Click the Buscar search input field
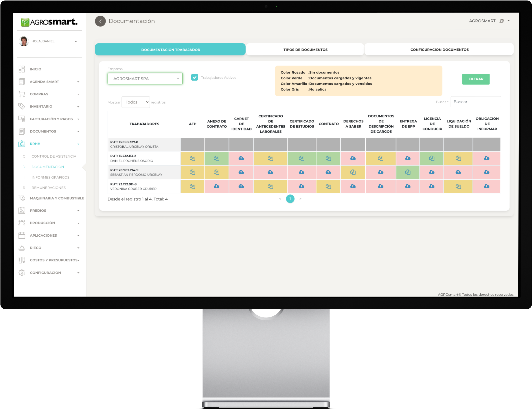 click(x=475, y=102)
